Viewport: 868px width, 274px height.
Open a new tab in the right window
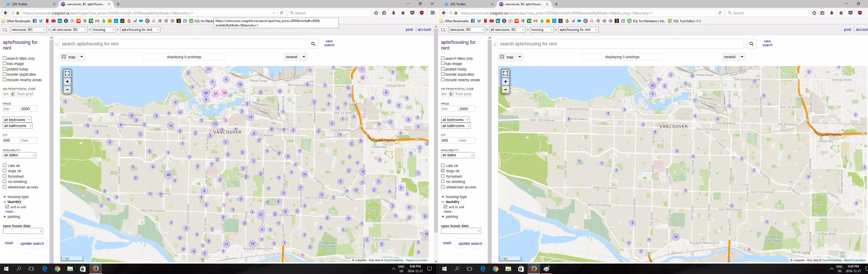point(556,4)
